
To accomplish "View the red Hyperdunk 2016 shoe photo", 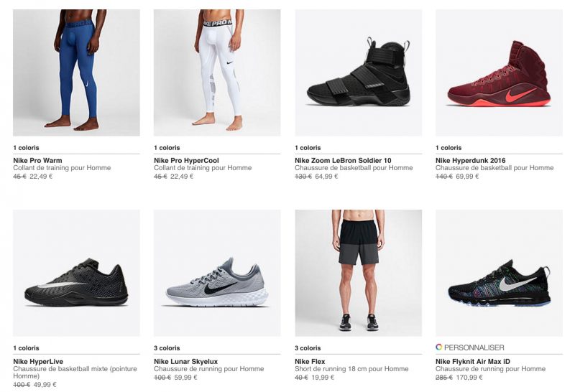I will pos(499,72).
